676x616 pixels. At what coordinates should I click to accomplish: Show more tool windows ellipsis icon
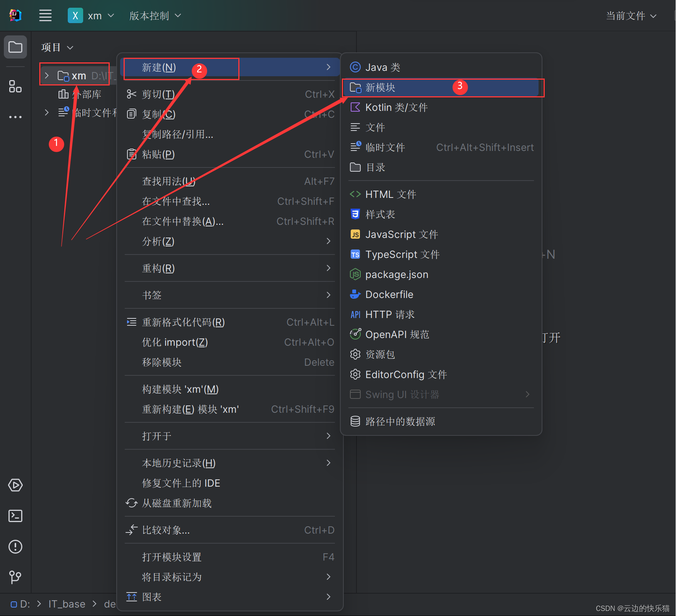15,117
